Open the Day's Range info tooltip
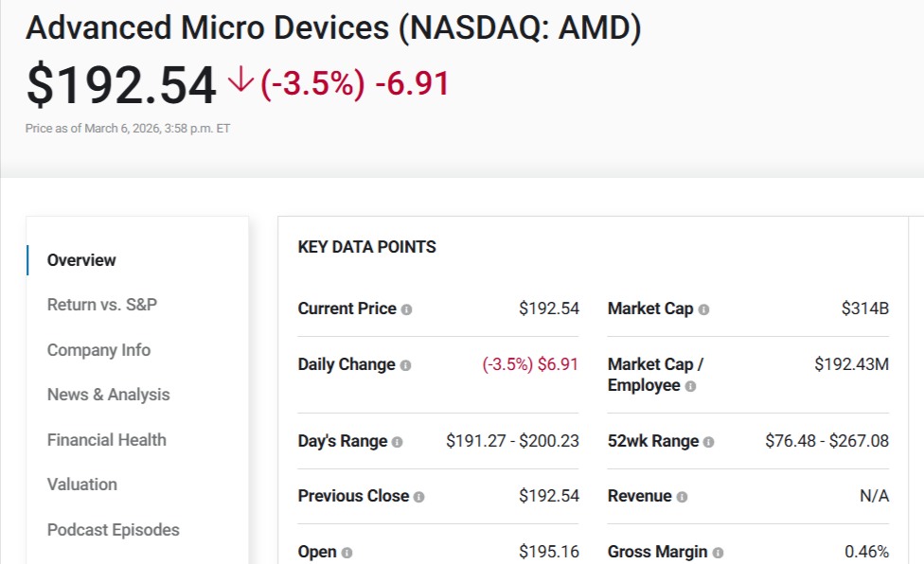 [397, 440]
